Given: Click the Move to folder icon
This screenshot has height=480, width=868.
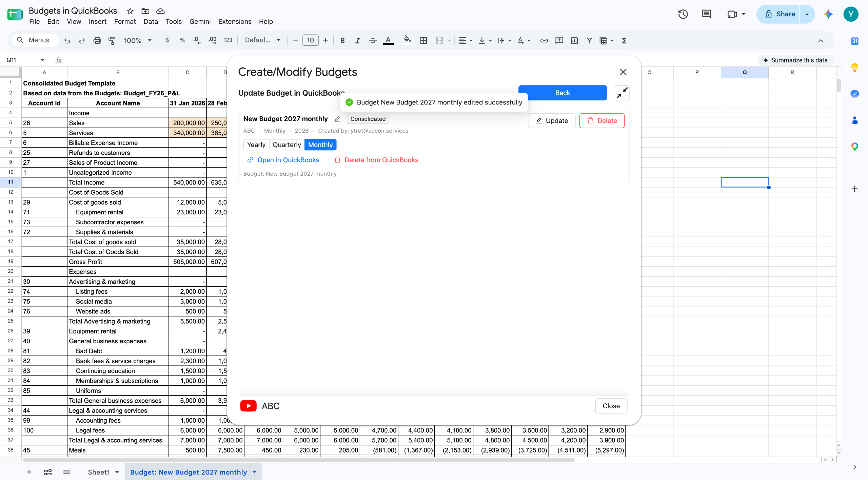Looking at the screenshot, I should coord(145,11).
